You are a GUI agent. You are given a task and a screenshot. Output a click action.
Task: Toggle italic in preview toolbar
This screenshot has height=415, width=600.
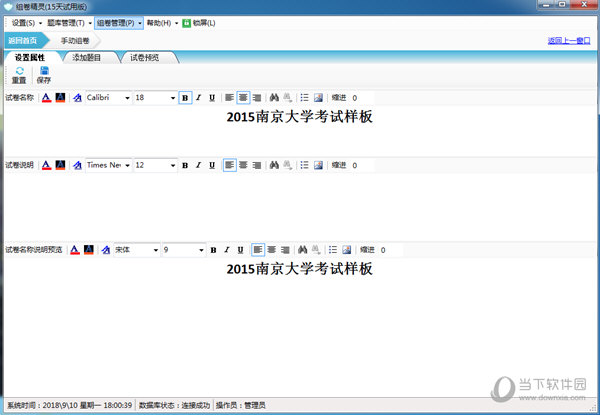[227, 250]
